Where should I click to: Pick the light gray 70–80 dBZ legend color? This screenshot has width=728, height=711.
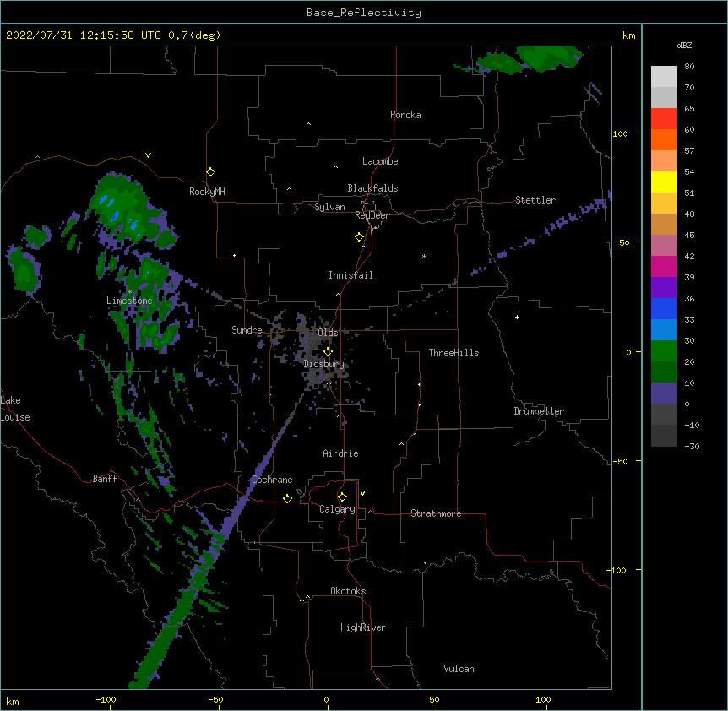click(x=664, y=77)
